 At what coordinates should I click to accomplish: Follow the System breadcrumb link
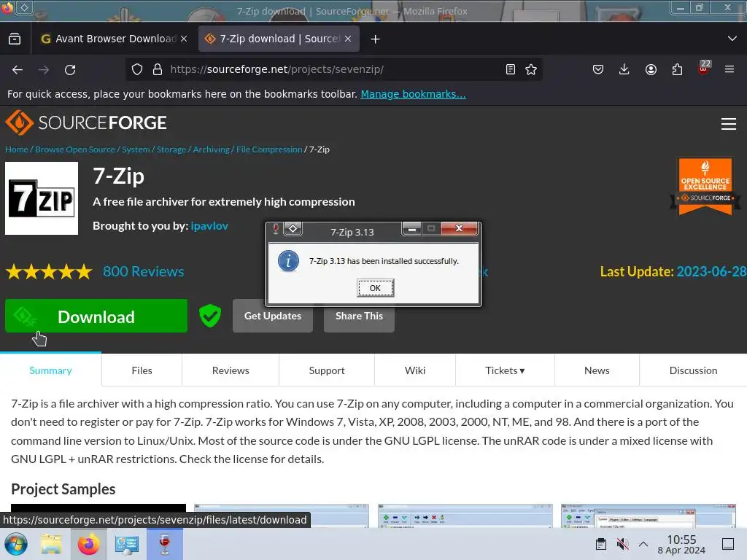[x=136, y=149]
